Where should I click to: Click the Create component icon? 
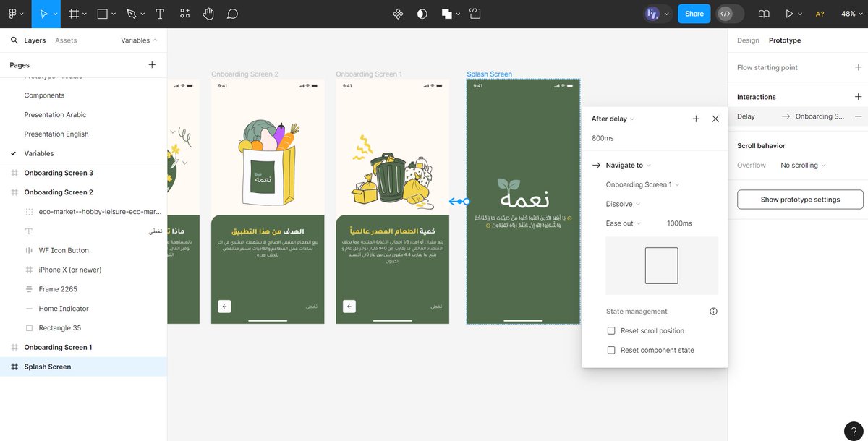coord(398,14)
